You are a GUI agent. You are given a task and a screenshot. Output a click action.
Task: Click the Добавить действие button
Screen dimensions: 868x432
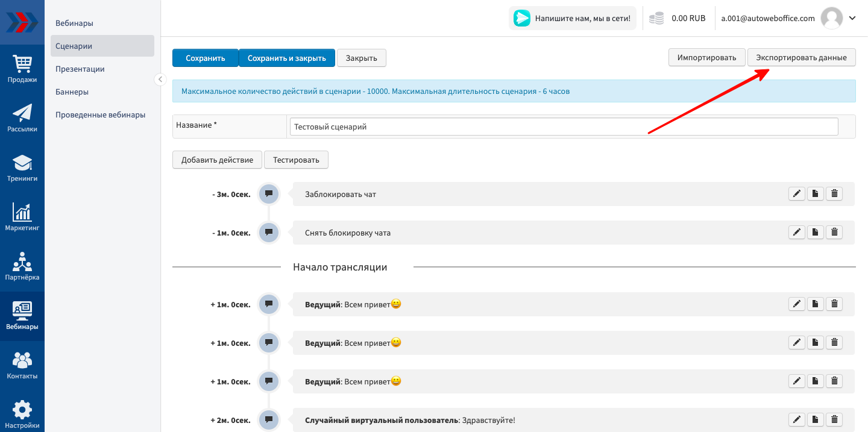coord(217,160)
